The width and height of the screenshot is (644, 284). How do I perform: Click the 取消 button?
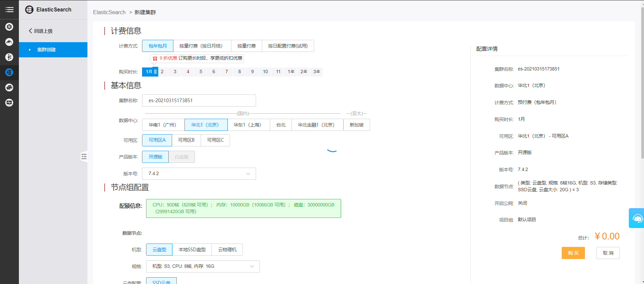(x=608, y=253)
